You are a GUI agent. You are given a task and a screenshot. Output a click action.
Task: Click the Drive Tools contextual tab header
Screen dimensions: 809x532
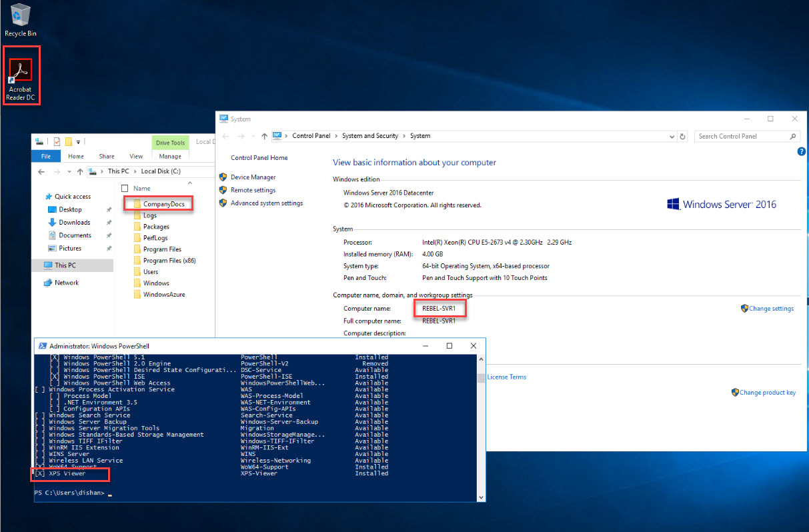(x=170, y=143)
